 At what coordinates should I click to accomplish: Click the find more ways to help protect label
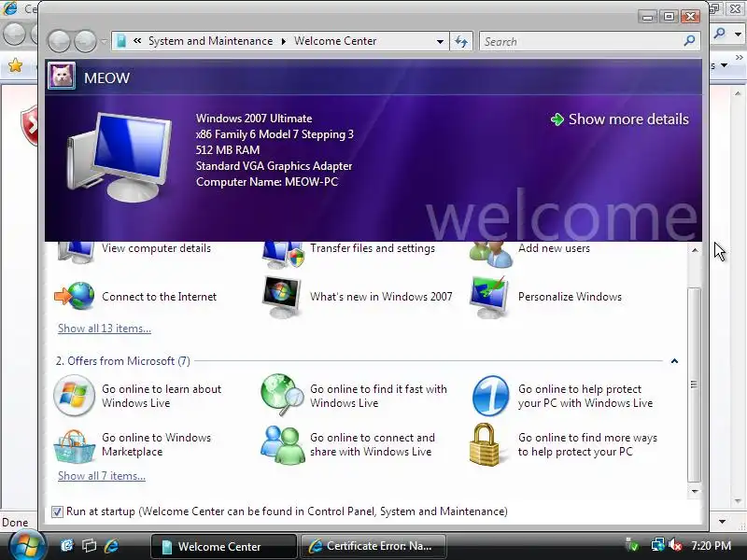pyautogui.click(x=587, y=445)
